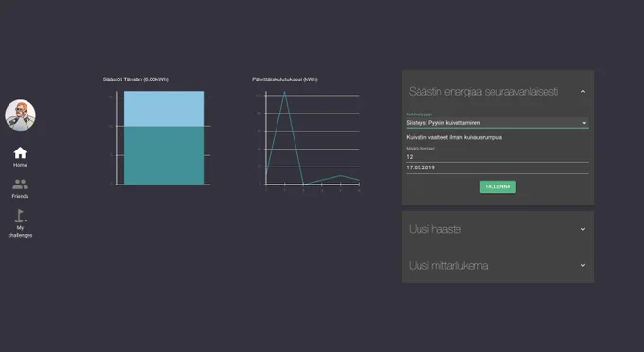Viewport: 644px width, 352px height.
Task: Click the Uusi mittarilukema heading
Action: 449,266
